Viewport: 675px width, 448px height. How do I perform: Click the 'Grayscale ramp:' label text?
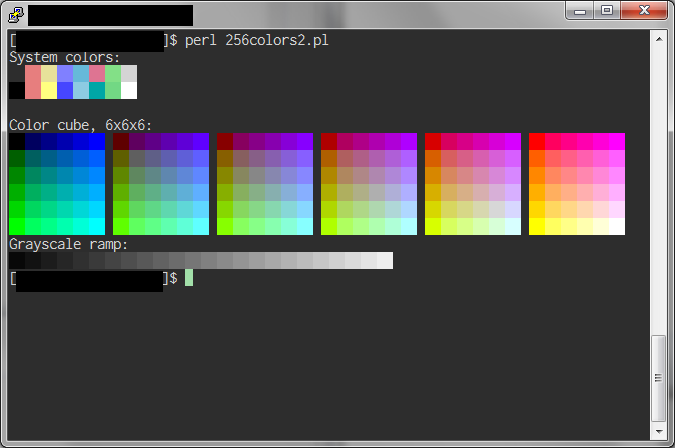(68, 244)
